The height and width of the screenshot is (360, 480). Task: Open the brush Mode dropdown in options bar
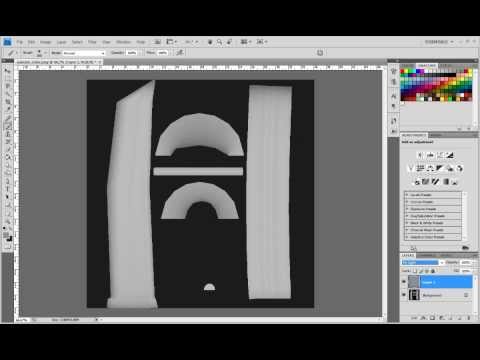[x=83, y=53]
